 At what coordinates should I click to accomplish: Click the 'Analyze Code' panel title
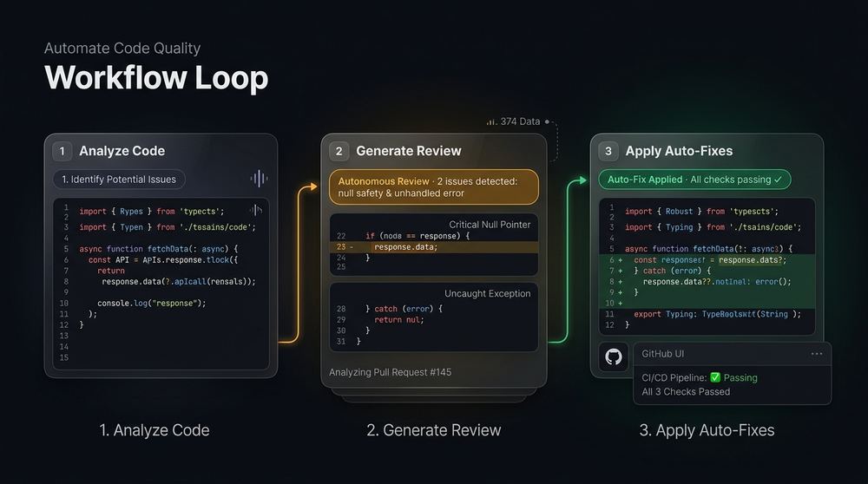point(122,151)
